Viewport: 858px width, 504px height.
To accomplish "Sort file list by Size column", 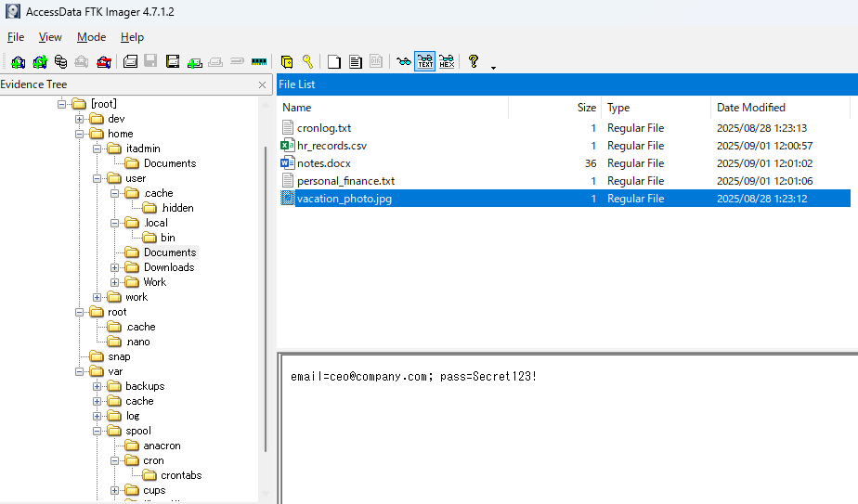I will click(555, 108).
